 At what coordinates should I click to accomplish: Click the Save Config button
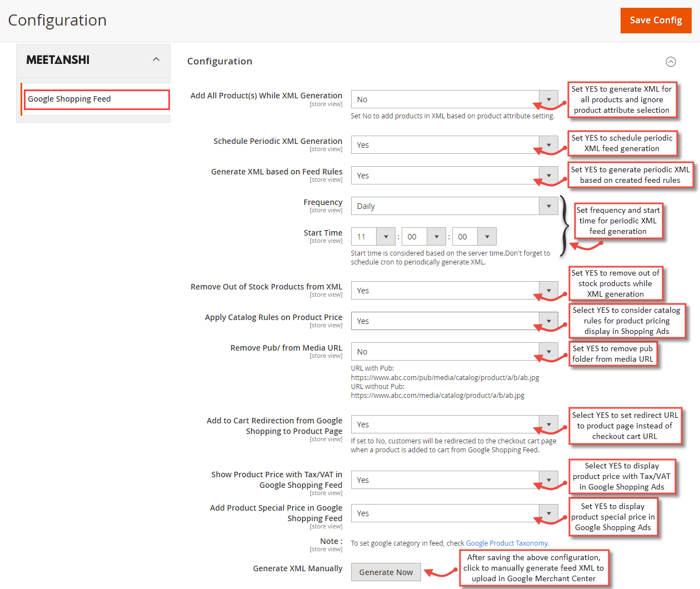pos(656,21)
